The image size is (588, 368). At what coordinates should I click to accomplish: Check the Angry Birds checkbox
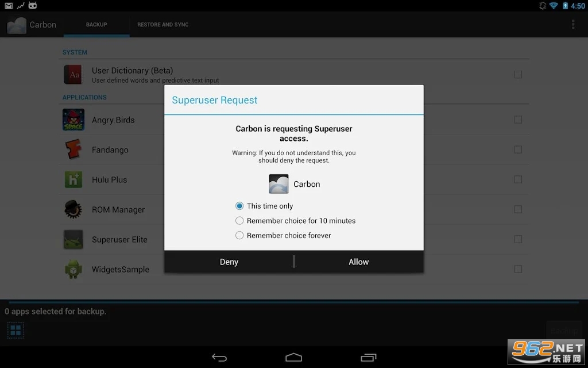tap(519, 120)
